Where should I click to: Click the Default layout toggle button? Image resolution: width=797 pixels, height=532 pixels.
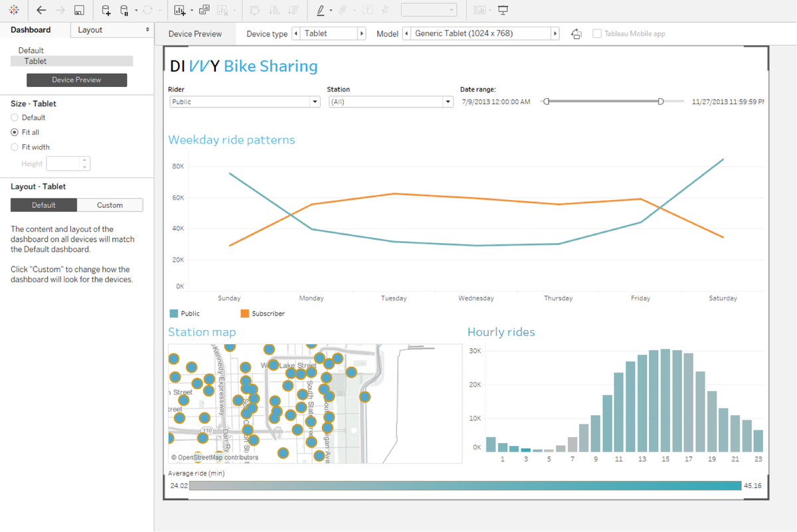pyautogui.click(x=44, y=205)
